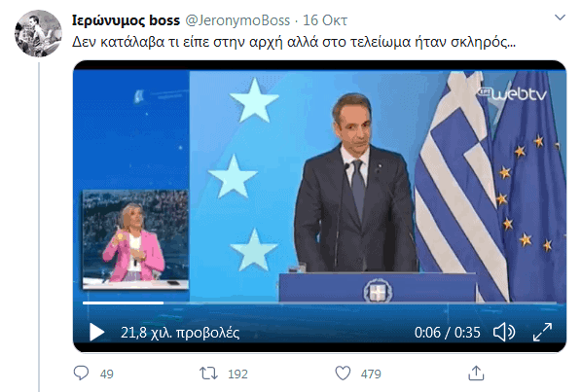Seek along the video progress bar
The image size is (582, 392).
(x=319, y=303)
